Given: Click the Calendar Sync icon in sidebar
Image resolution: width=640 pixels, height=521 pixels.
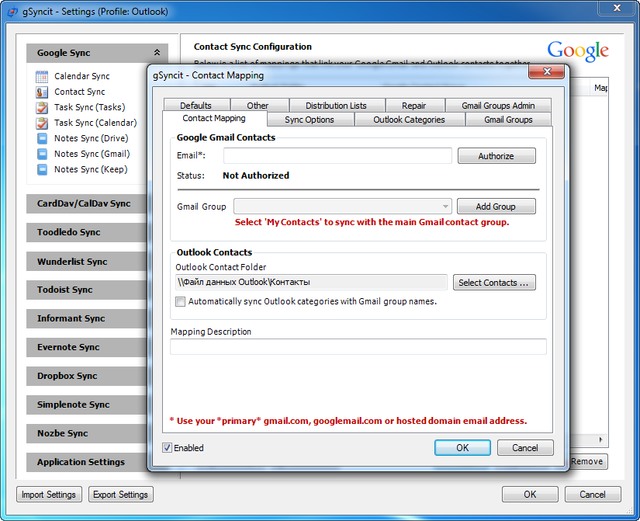Looking at the screenshot, I should point(42,77).
